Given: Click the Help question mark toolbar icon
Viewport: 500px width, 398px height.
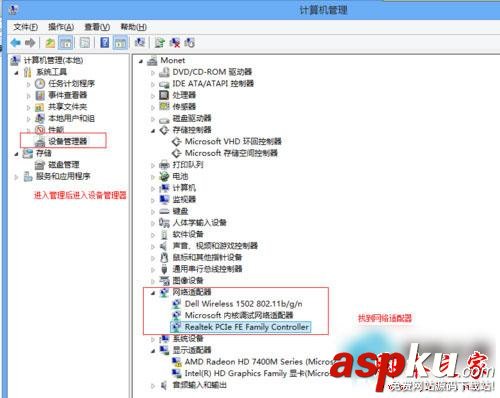Looking at the screenshot, I should click(104, 43).
